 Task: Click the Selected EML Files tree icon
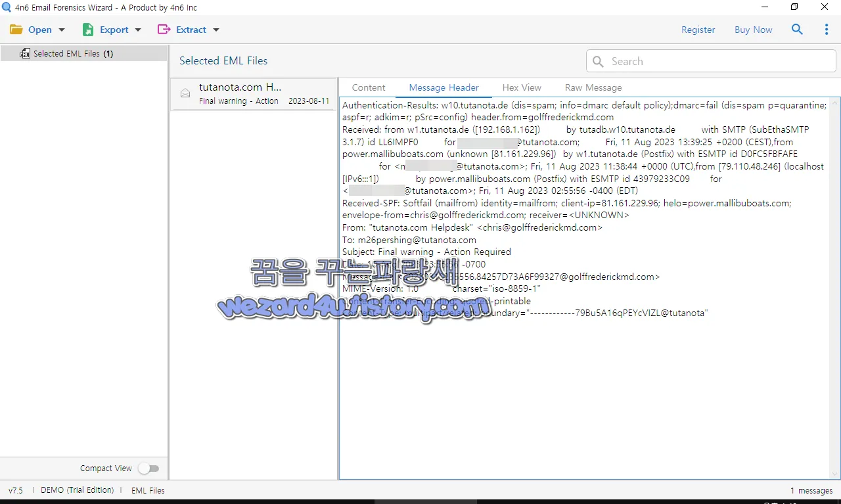25,53
